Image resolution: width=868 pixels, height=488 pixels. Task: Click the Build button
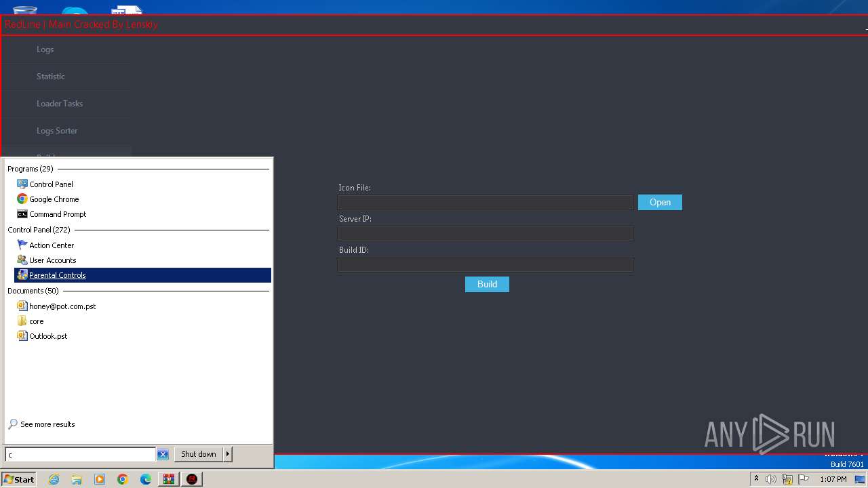487,284
